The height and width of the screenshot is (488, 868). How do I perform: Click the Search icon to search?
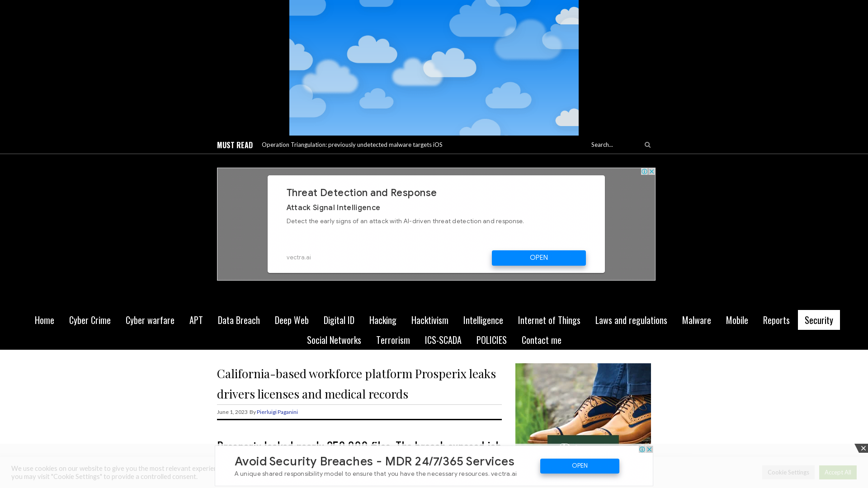point(647,144)
